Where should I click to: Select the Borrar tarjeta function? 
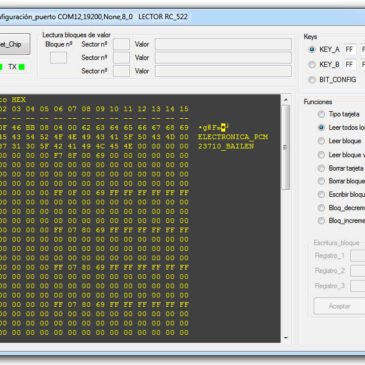[321, 168]
